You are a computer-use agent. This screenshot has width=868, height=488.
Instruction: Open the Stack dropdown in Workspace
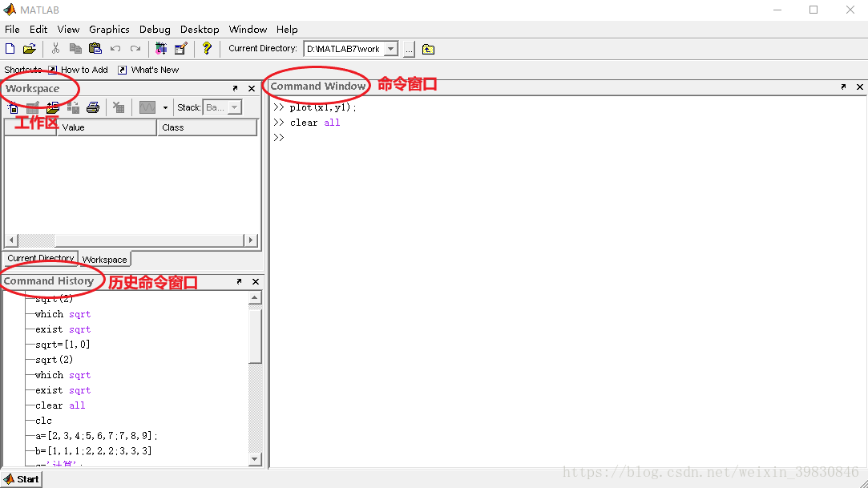(223, 107)
